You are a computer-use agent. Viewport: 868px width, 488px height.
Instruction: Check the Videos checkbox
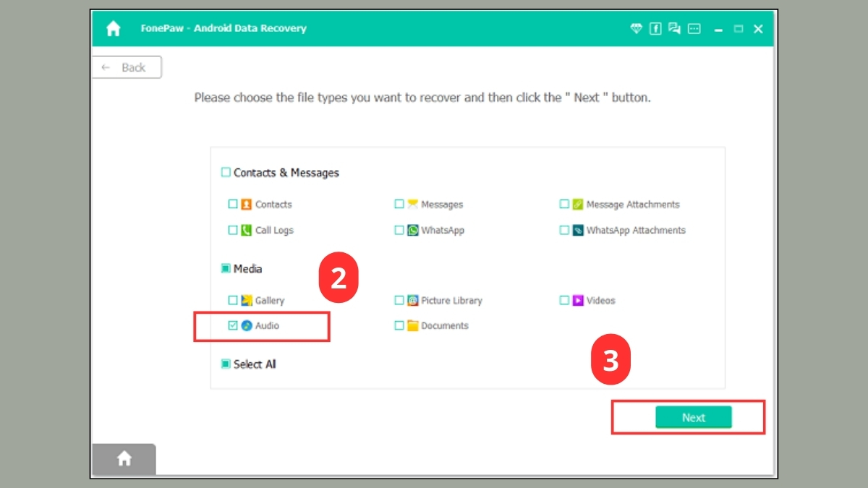tap(564, 301)
